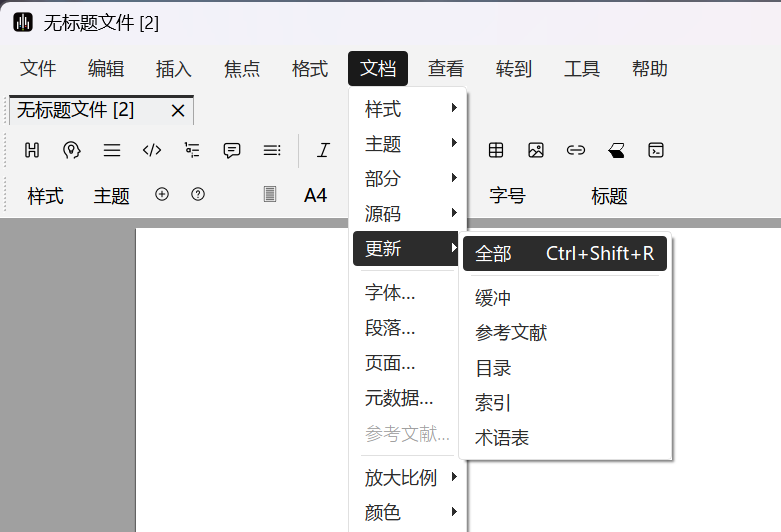Click the insert link icon
The image size is (781, 532).
point(576,150)
